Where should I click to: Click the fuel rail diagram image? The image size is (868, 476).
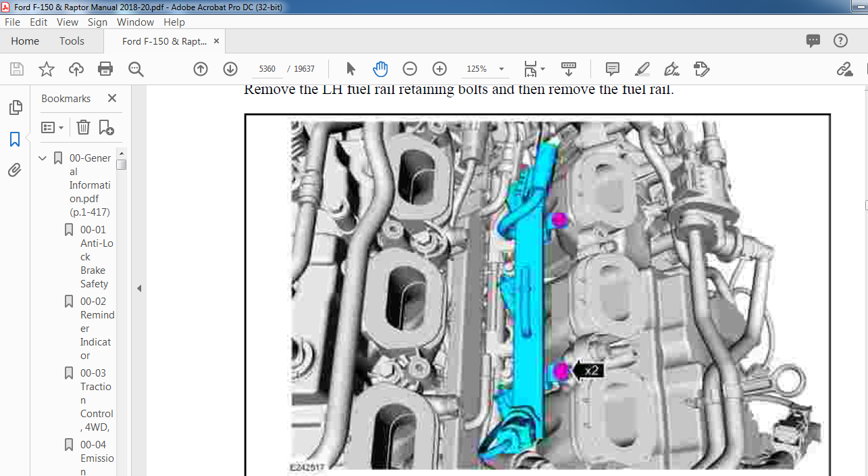[538, 295]
